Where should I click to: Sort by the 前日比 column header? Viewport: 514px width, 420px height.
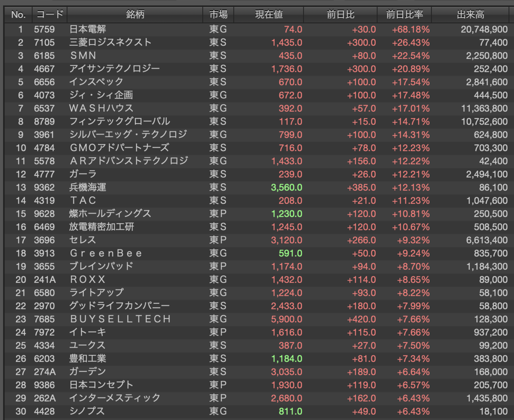(341, 15)
